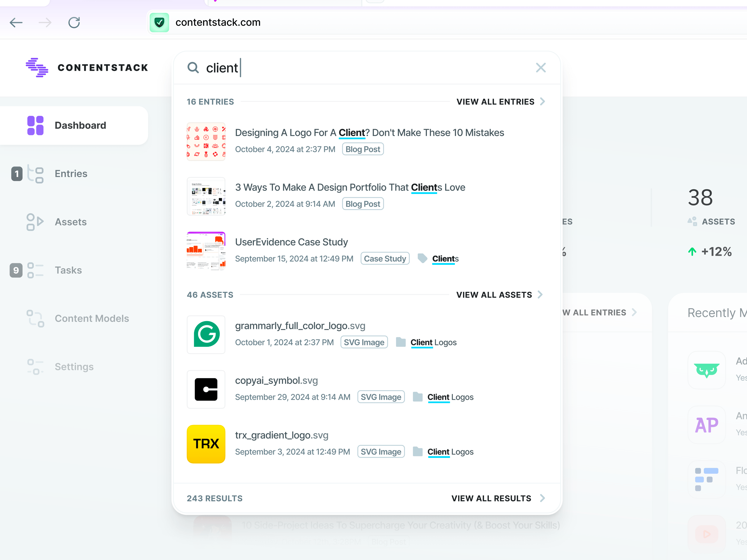Image resolution: width=747 pixels, height=560 pixels.
Task: Click View All Entries in search panel
Action: point(495,101)
